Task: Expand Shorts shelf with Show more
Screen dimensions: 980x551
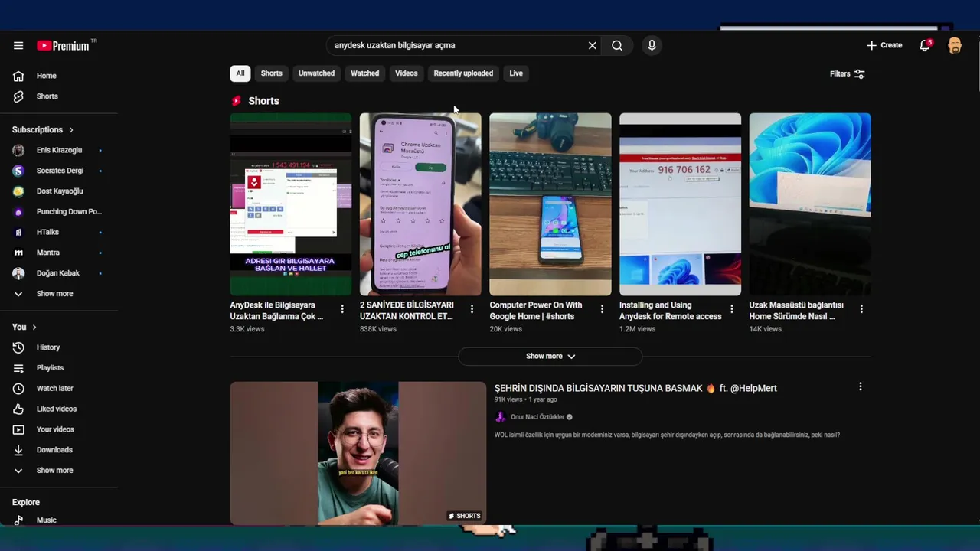Action: 550,357
